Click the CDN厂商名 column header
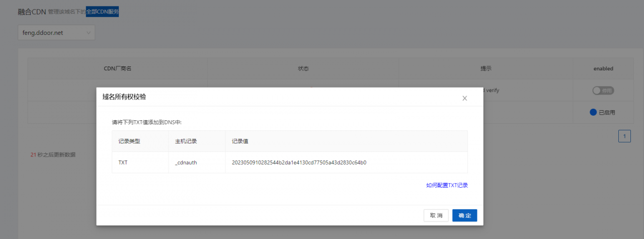Screen dimensions: 644x239 tap(117, 68)
